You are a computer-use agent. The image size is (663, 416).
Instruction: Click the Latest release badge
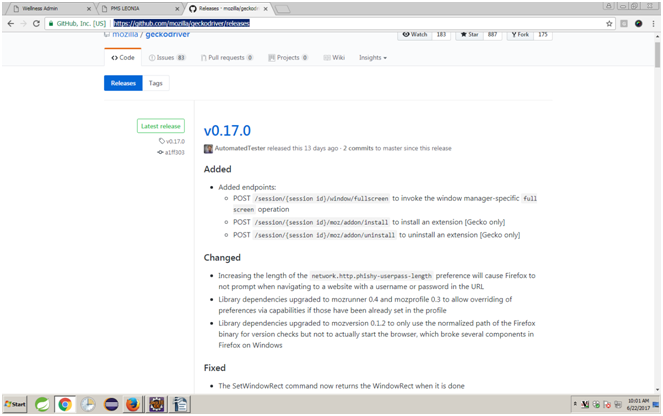click(x=161, y=126)
